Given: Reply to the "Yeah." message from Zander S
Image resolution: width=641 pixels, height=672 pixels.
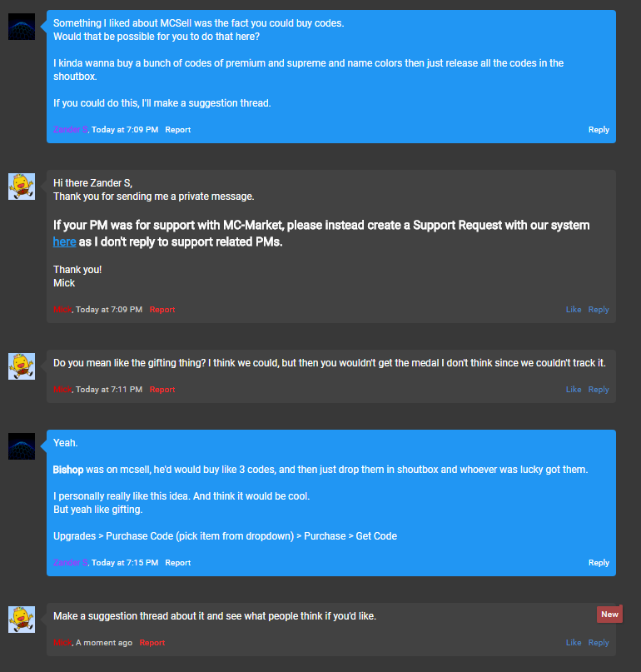Looking at the screenshot, I should pos(599,563).
